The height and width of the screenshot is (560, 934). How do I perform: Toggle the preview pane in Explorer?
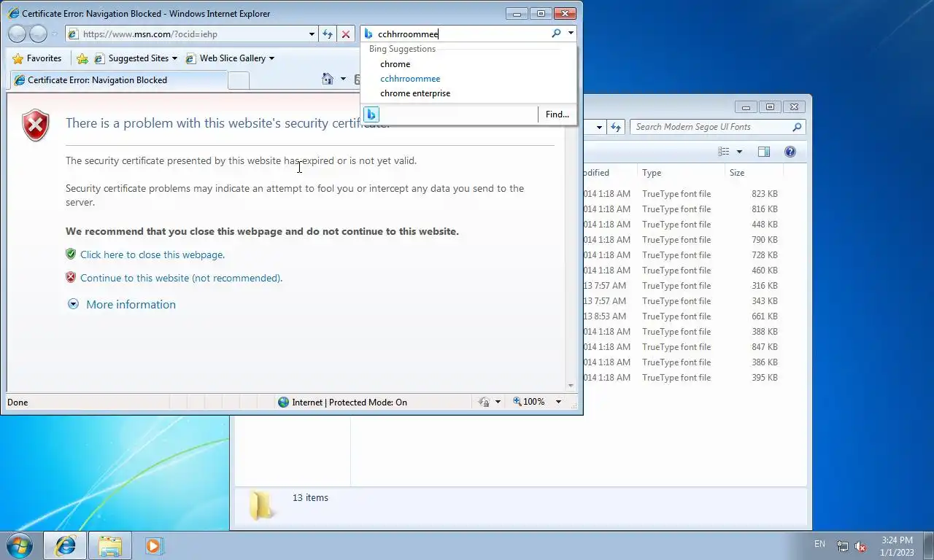point(764,152)
